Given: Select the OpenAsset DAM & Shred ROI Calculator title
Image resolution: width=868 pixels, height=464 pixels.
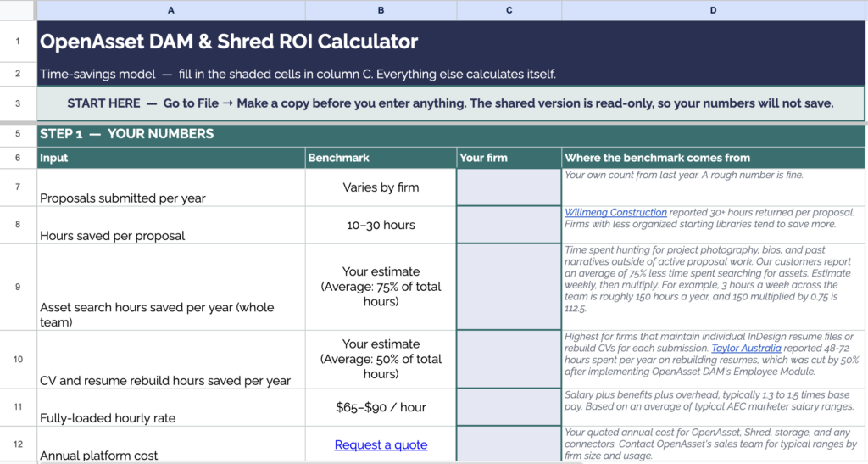Looking at the screenshot, I should click(451, 41).
